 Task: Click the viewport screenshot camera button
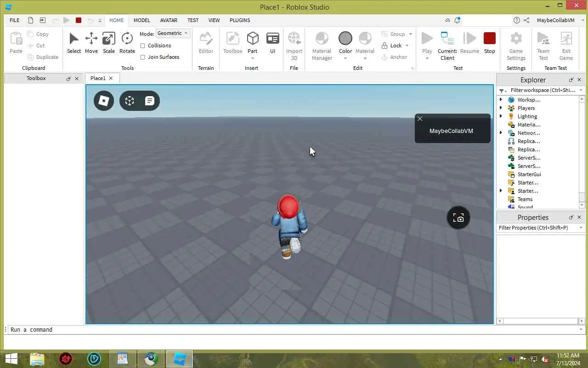[458, 218]
